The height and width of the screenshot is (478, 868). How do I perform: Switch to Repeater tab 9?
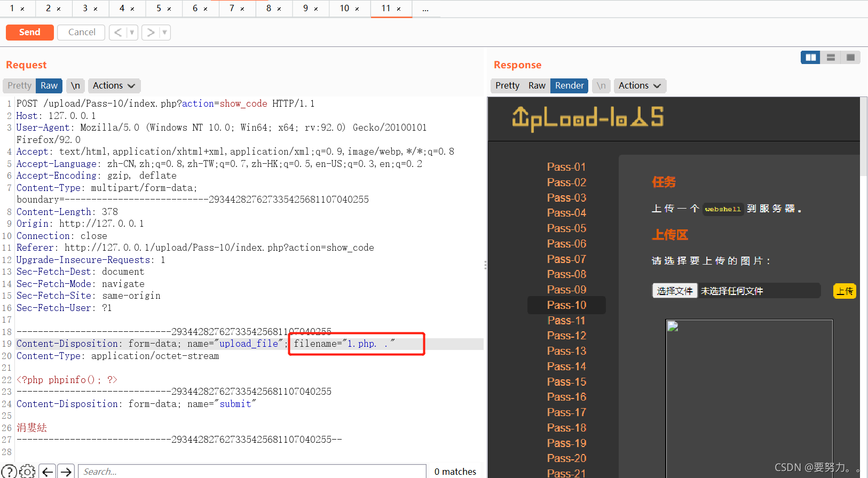coord(305,9)
